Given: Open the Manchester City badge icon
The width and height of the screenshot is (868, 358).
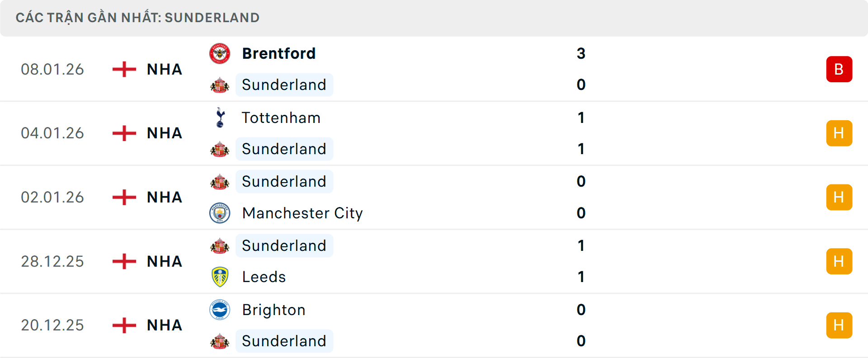Looking at the screenshot, I should [219, 213].
